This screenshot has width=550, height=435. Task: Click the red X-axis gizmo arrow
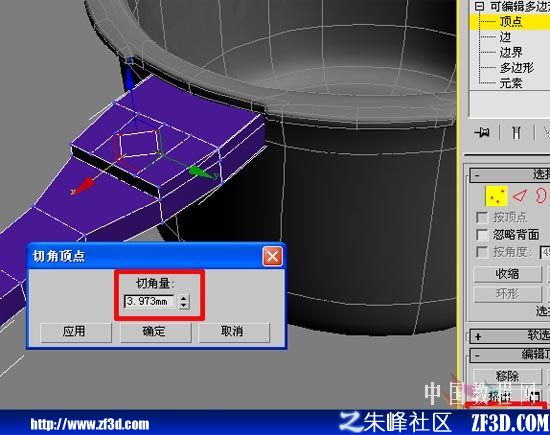[x=83, y=186]
